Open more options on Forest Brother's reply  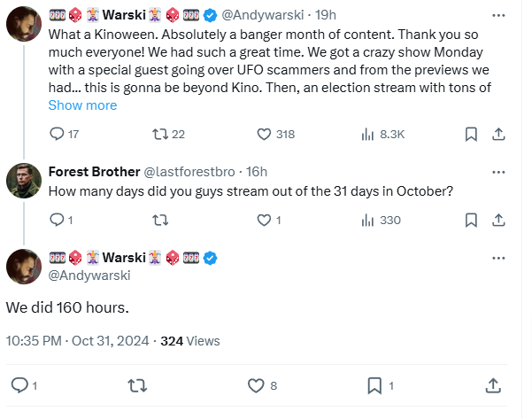pos(498,172)
